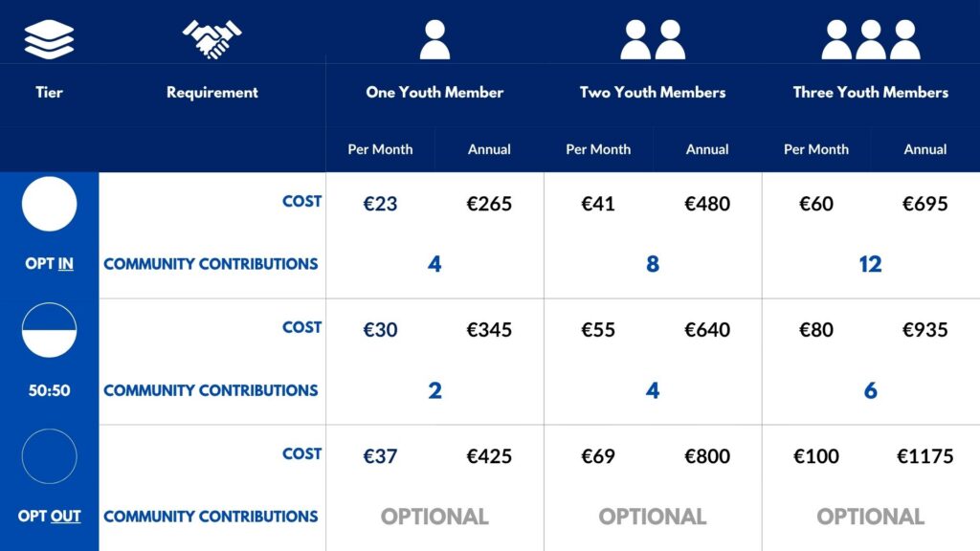Click the two people icon
The image size is (980, 551).
point(653,40)
